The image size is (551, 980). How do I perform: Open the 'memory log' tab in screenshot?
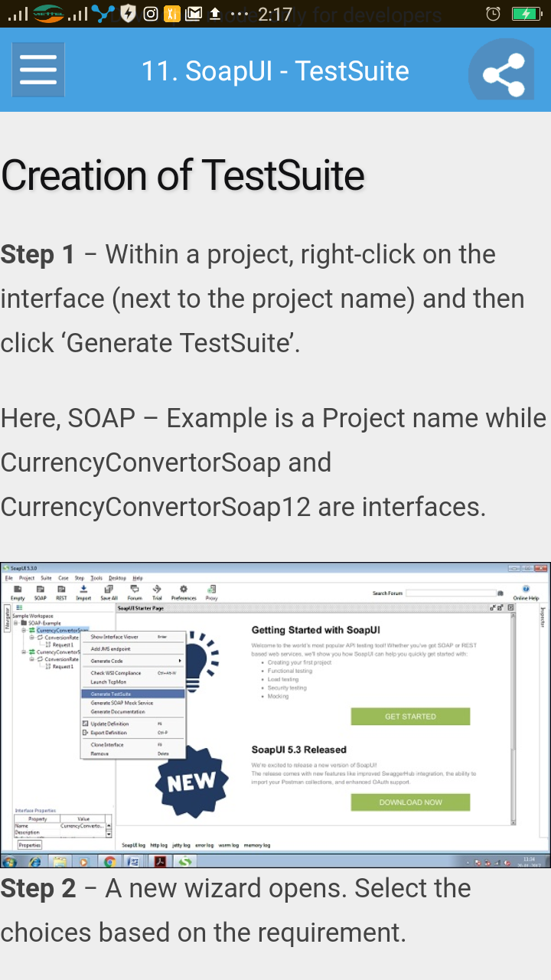(257, 845)
